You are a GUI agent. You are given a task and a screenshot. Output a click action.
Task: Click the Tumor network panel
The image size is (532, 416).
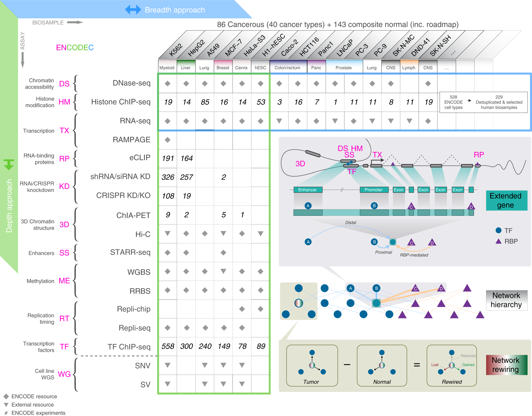[312, 365]
